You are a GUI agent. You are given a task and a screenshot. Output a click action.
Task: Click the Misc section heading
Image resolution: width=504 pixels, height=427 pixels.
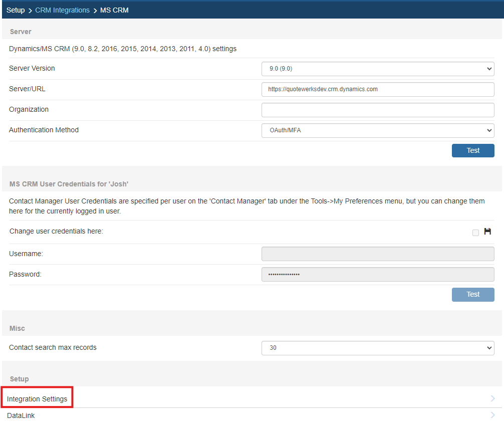pyautogui.click(x=17, y=328)
